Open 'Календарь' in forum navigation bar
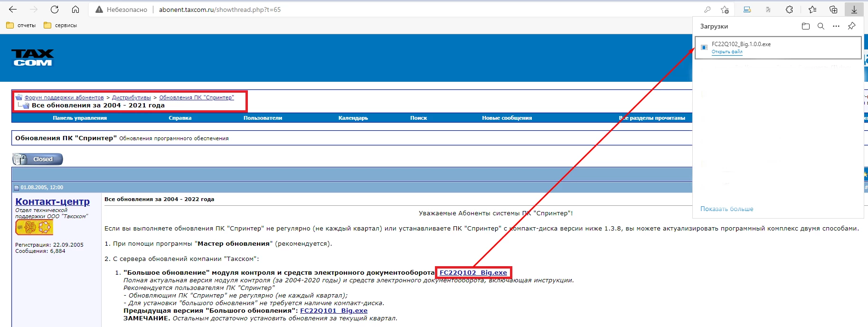This screenshot has width=868, height=327. [x=353, y=118]
